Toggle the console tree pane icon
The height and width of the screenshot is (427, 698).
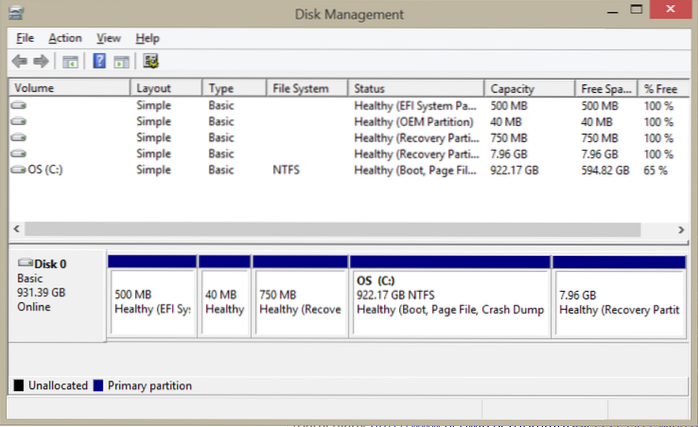coord(70,62)
